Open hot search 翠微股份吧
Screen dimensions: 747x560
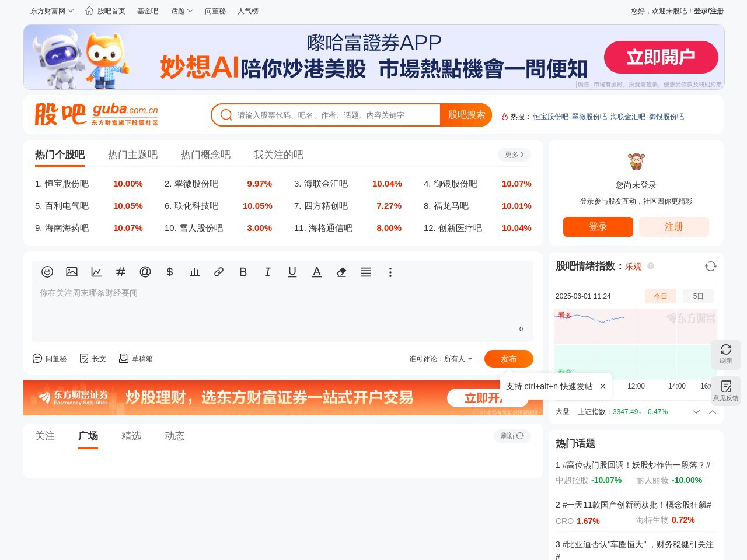point(589,117)
